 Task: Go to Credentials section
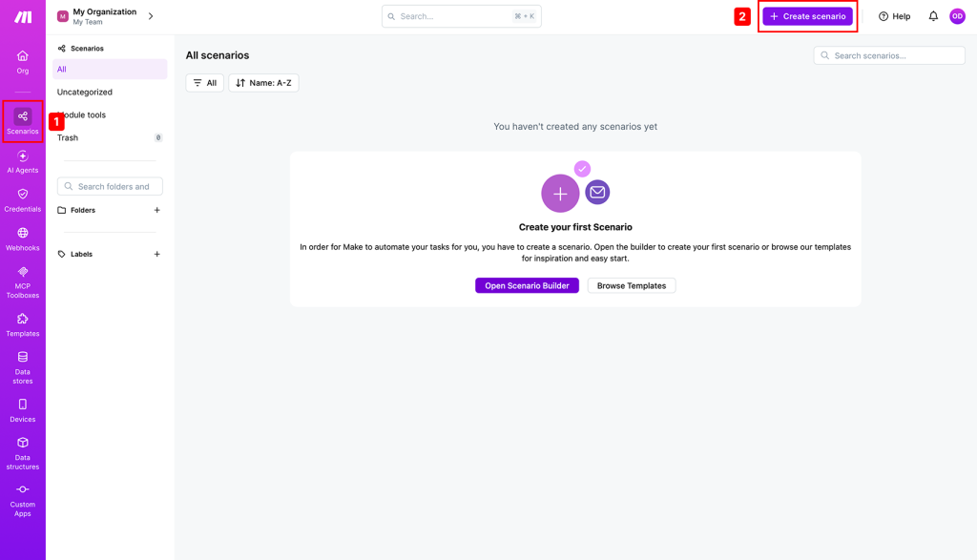pos(23,200)
